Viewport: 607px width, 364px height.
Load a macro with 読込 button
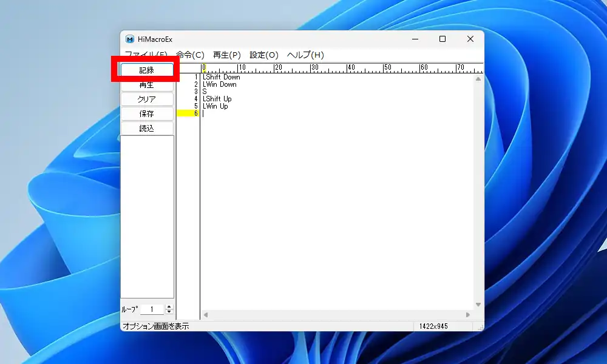click(147, 128)
